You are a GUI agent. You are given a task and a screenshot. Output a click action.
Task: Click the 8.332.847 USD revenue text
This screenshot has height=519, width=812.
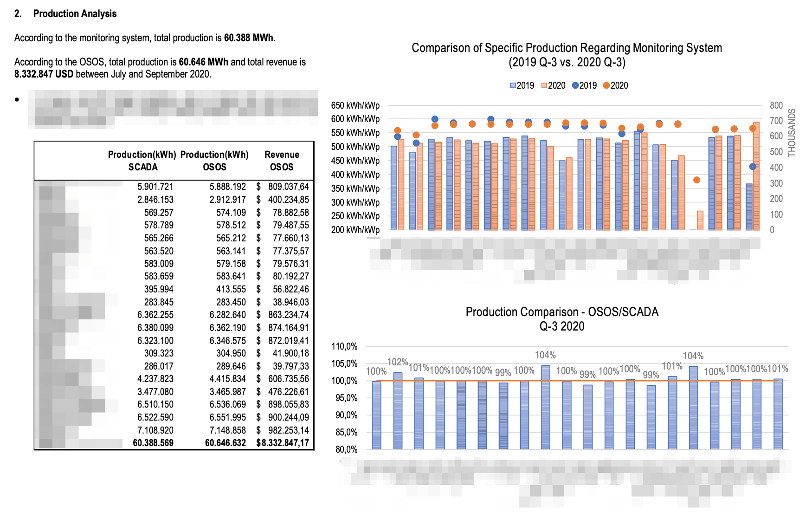tap(44, 74)
